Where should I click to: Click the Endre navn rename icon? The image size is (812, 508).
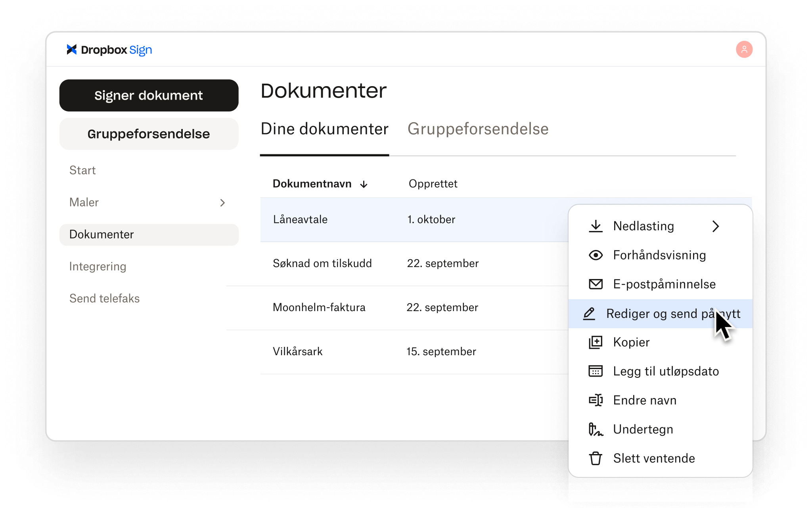point(596,400)
